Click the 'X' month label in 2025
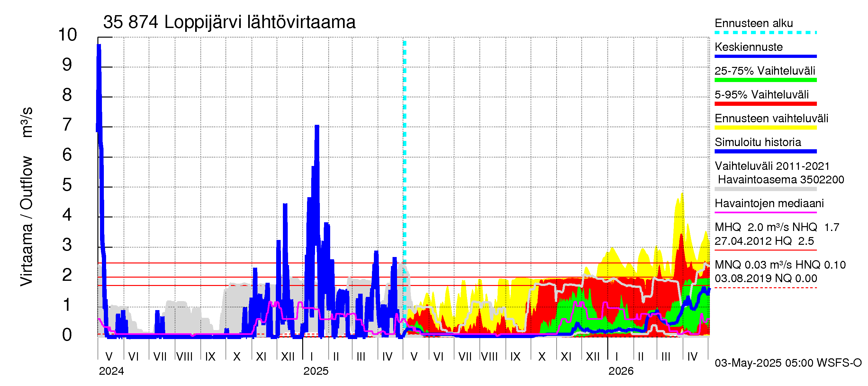Screen dimensions: 868x386 (x=542, y=357)
